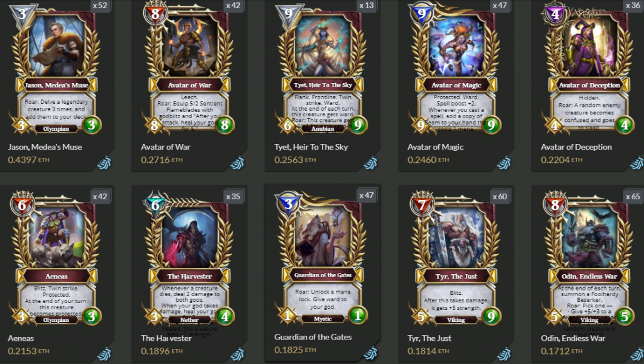Click blue chain icon under Tyr, The Just

504,354
